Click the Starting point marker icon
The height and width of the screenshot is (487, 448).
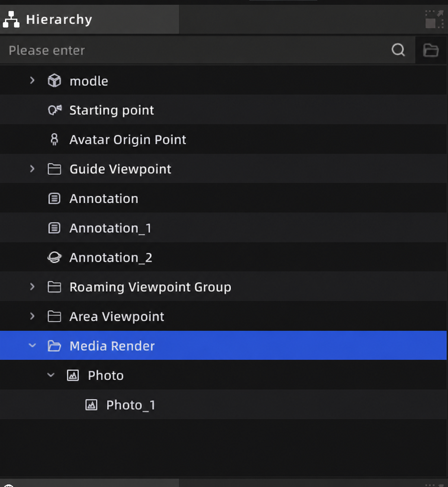(x=55, y=110)
